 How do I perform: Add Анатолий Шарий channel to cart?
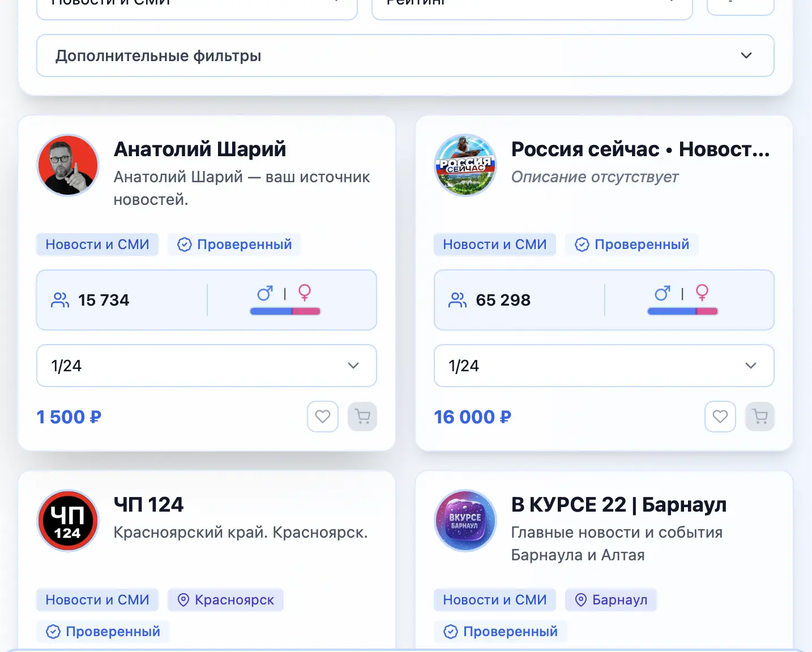pos(362,417)
